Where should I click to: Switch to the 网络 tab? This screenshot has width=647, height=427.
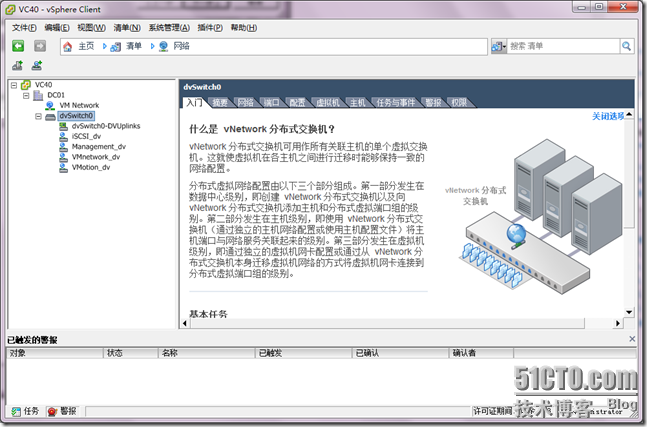(x=246, y=103)
